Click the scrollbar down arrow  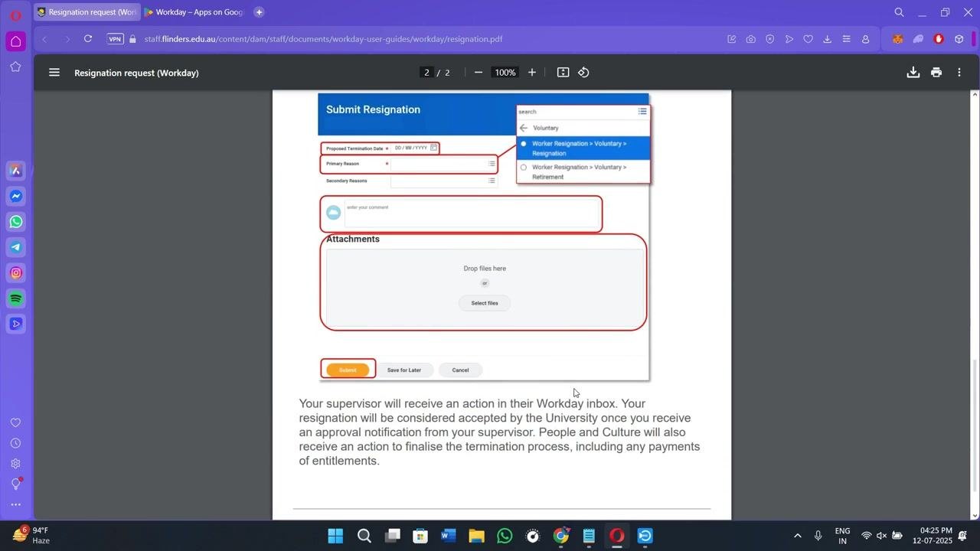(975, 516)
